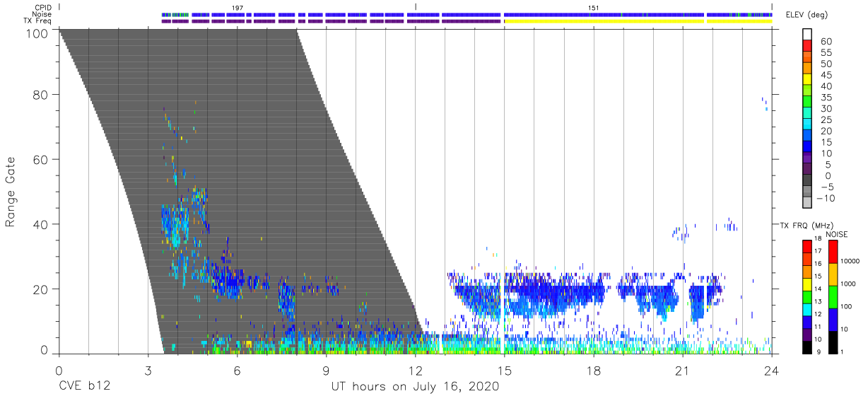This screenshot has width=868, height=401.
Task: Click the CPID value 197
Action: coord(237,7)
